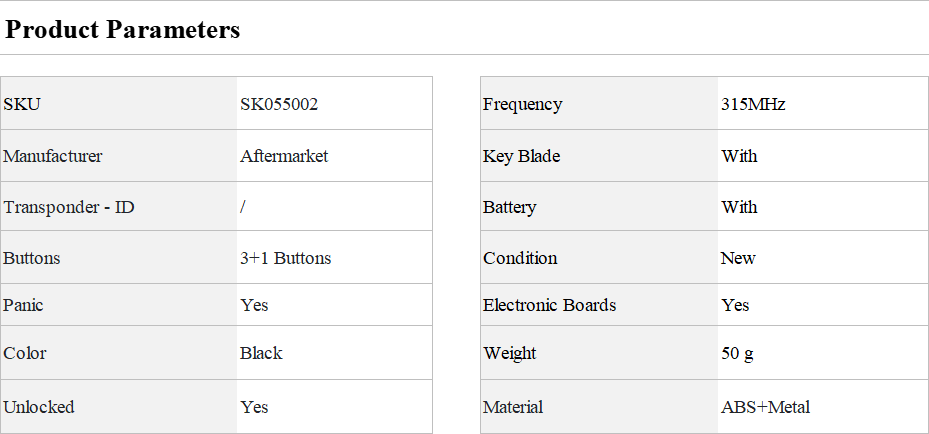Viewport: 929px width, 434px height.
Task: Click the Frequency label cell
Action: 599,103
